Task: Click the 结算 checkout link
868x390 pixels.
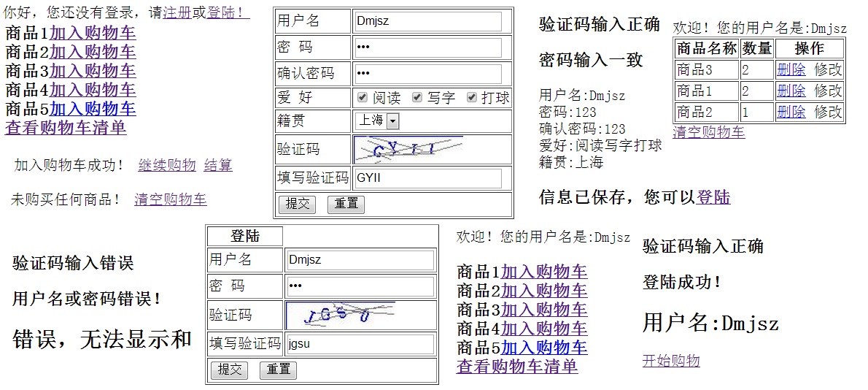Action: click(218, 165)
